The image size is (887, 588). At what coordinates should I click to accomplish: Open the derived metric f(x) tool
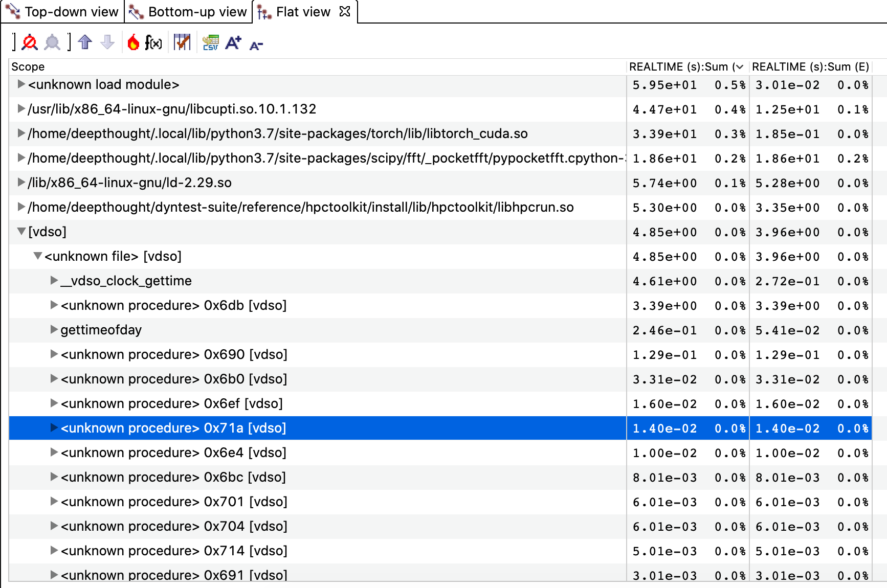click(153, 43)
